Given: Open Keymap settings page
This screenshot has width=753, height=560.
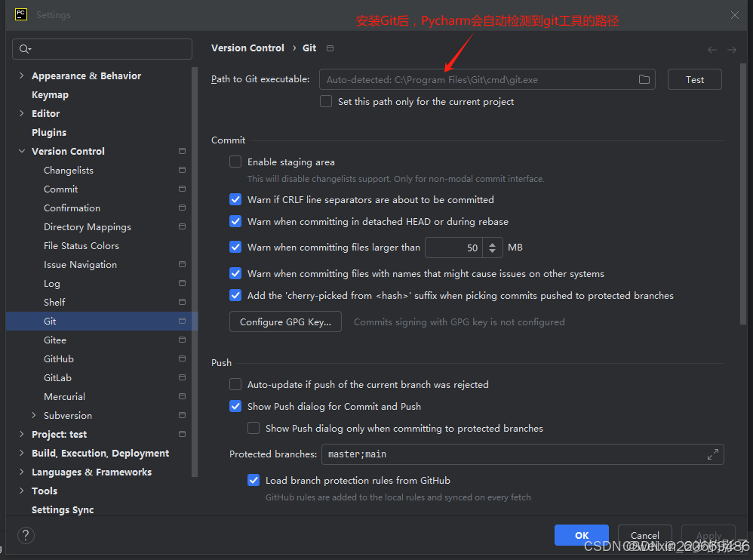Looking at the screenshot, I should click(50, 94).
